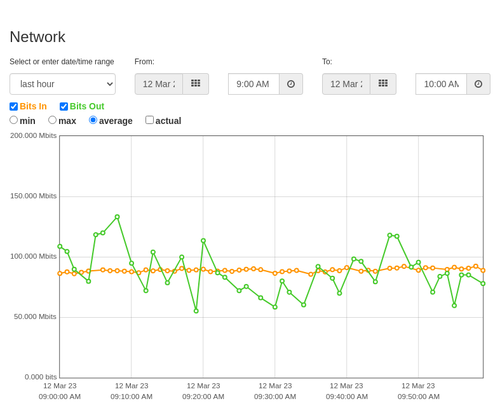Click the From time field '9:00 AM'
The width and height of the screenshot is (500, 403).
tap(254, 84)
